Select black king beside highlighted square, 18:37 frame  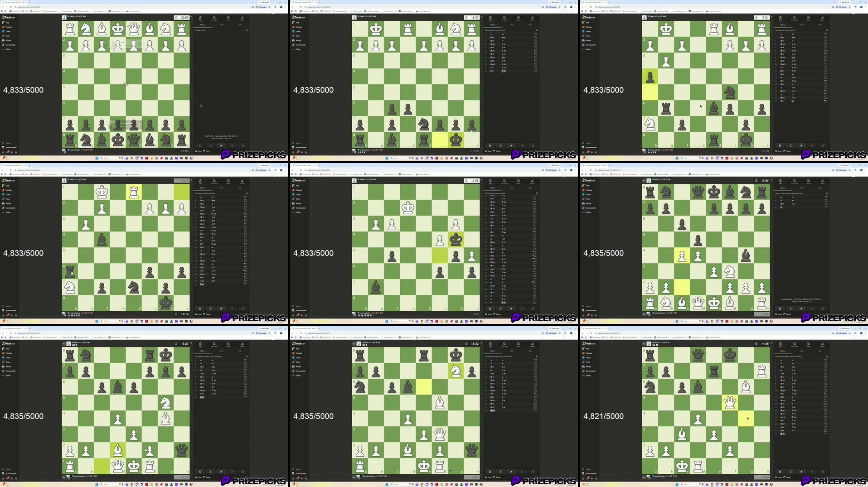(x=456, y=140)
